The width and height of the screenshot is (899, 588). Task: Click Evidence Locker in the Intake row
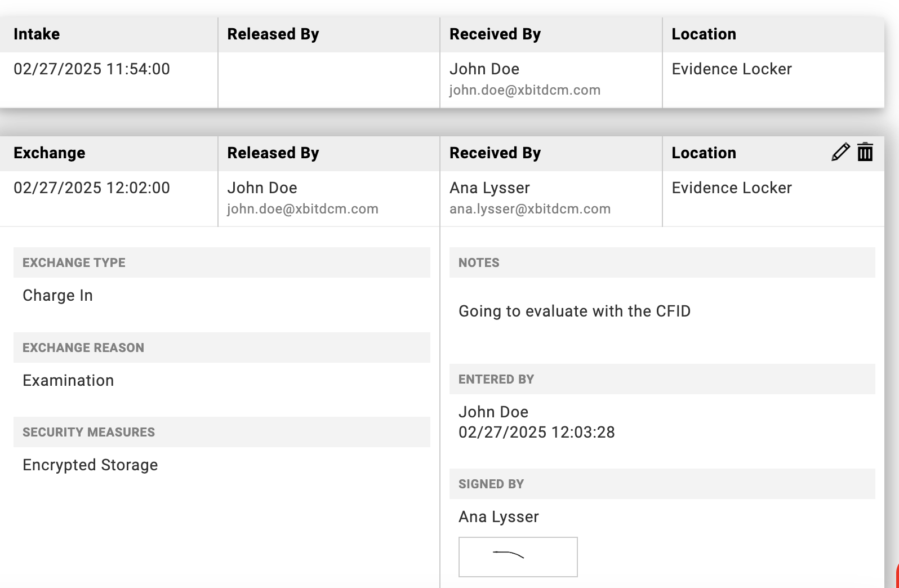click(x=732, y=69)
